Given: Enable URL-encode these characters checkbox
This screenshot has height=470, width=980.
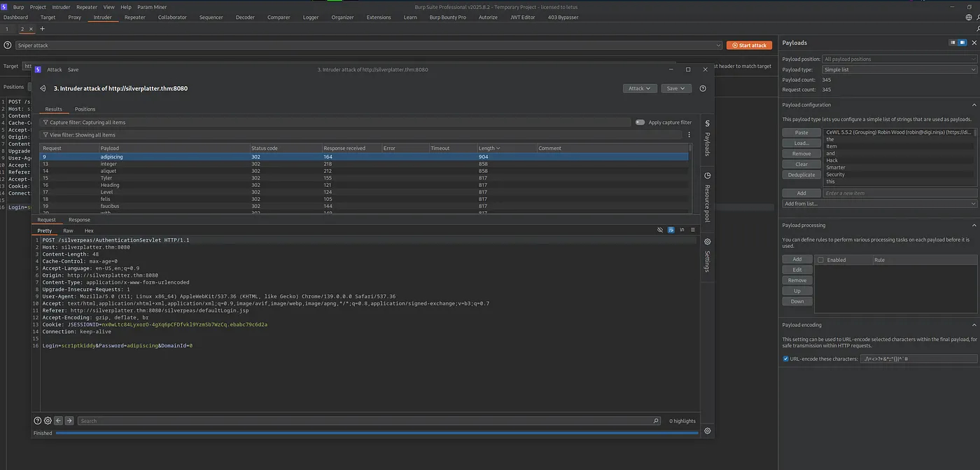Looking at the screenshot, I should pyautogui.click(x=785, y=359).
